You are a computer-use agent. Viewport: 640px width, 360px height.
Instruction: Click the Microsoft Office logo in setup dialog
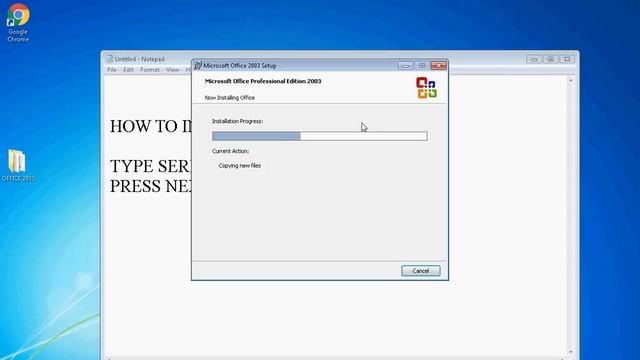tap(426, 88)
